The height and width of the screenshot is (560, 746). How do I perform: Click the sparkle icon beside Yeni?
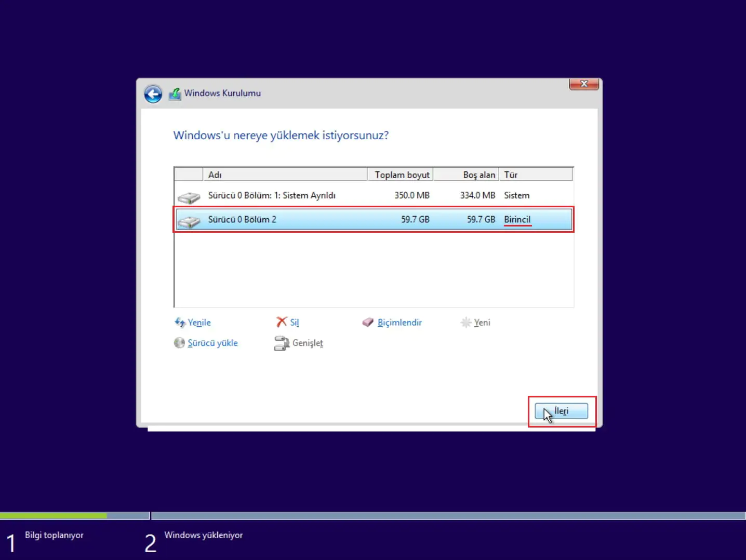coord(466,322)
